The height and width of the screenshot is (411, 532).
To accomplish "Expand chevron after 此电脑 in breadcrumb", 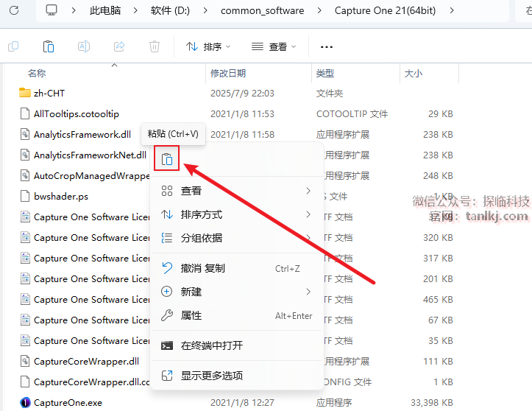I will (135, 10).
